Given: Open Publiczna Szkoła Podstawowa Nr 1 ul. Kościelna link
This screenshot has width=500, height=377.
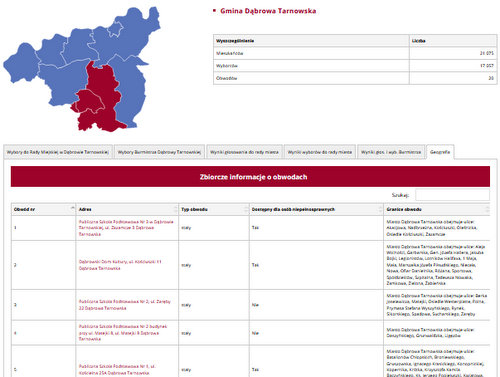Looking at the screenshot, I should click(117, 369).
